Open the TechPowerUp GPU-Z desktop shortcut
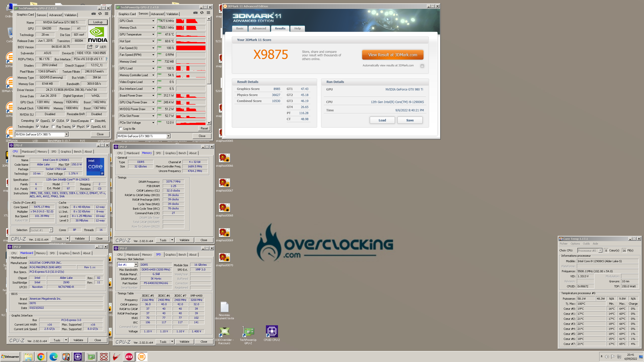Screen dimensions: 644x362 tap(248, 336)
